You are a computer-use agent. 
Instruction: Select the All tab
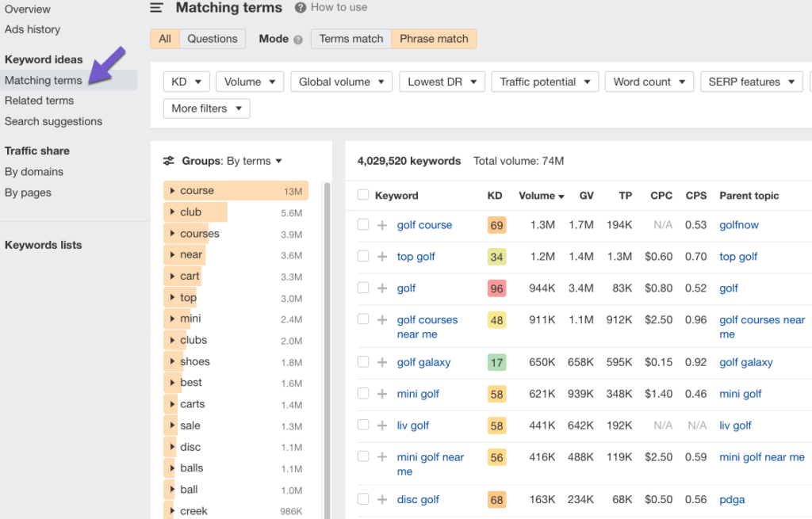click(x=165, y=39)
